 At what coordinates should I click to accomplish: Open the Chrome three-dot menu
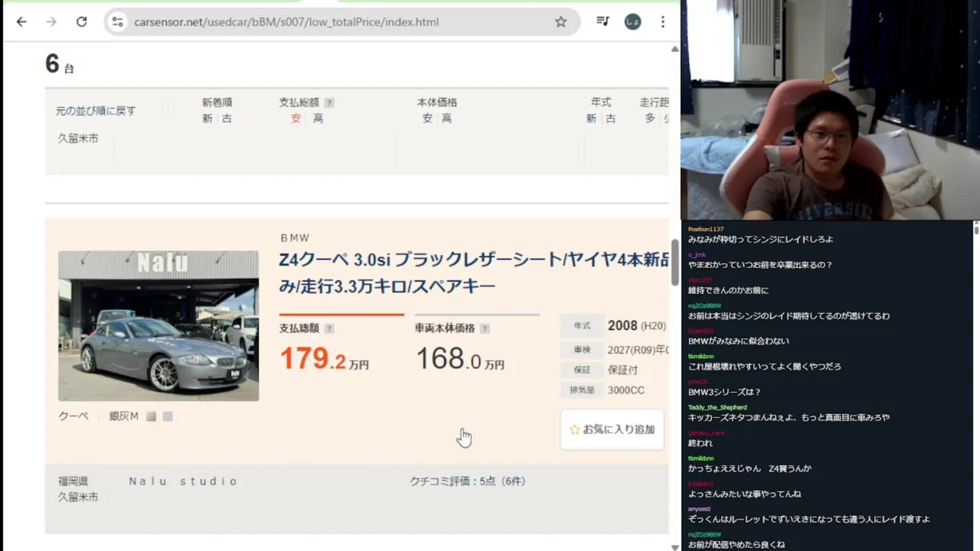point(663,21)
